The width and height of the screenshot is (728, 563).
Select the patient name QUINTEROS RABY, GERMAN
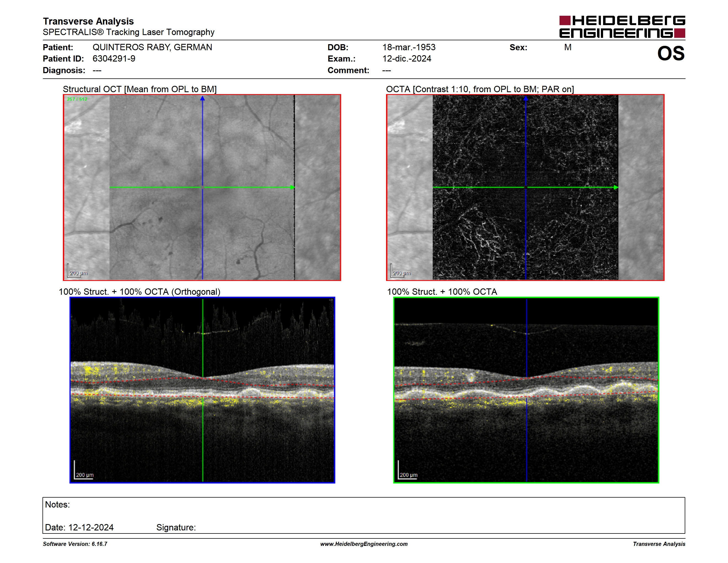(x=152, y=47)
